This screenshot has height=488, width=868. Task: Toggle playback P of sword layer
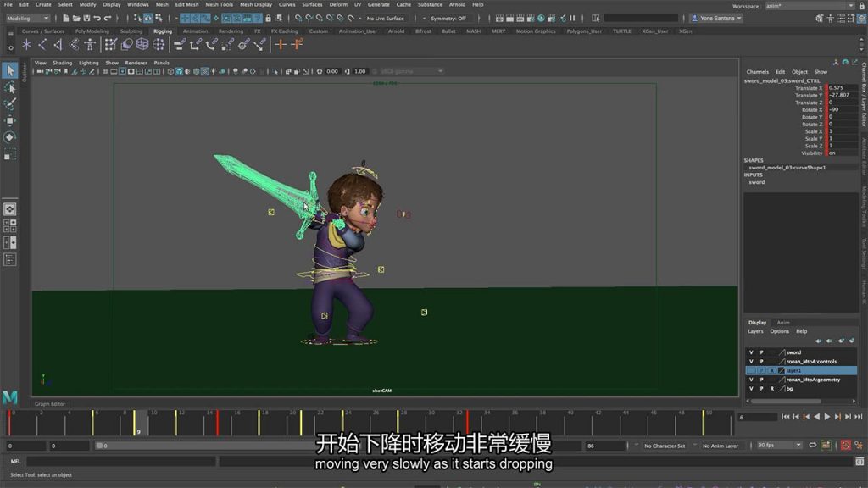tap(761, 352)
